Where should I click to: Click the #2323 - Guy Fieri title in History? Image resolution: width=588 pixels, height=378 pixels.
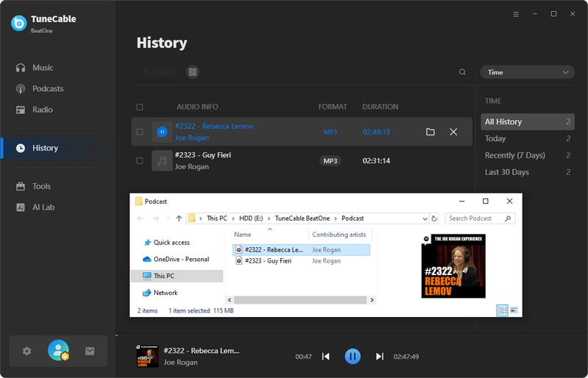[x=203, y=155]
